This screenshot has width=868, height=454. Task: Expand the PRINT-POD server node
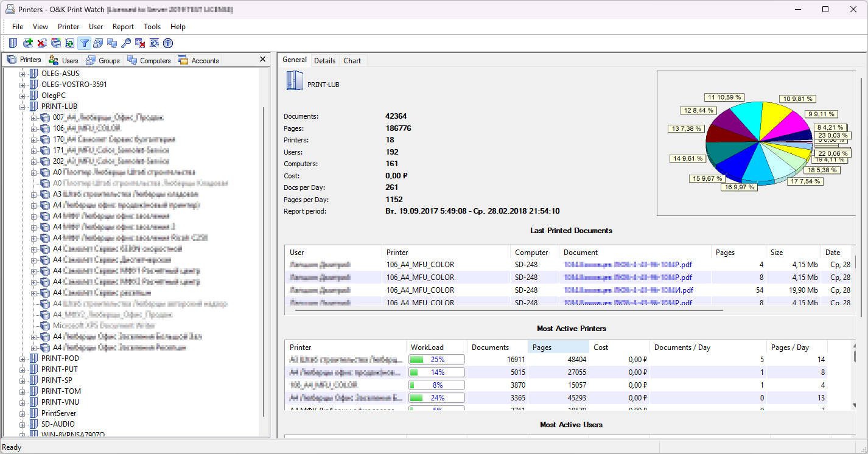coord(23,358)
